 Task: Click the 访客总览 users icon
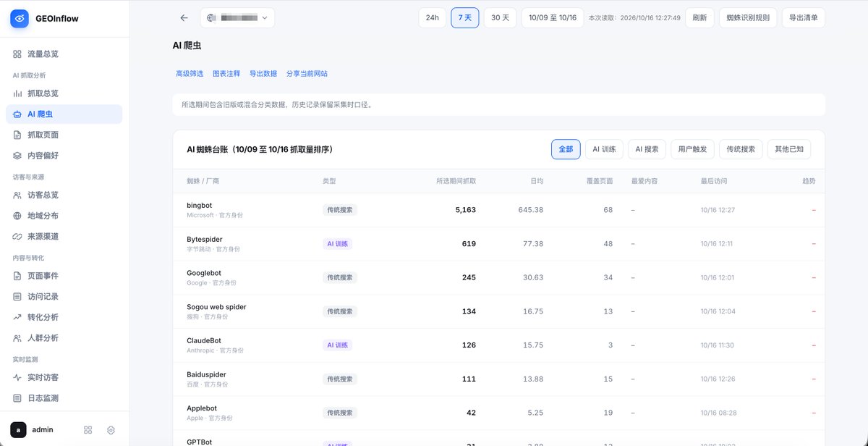tap(17, 195)
